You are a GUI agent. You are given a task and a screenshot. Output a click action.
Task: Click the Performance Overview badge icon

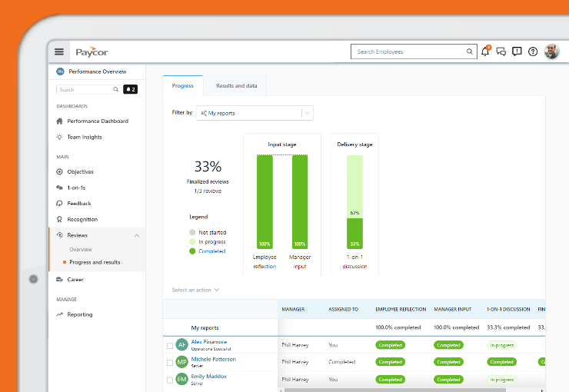pos(60,71)
